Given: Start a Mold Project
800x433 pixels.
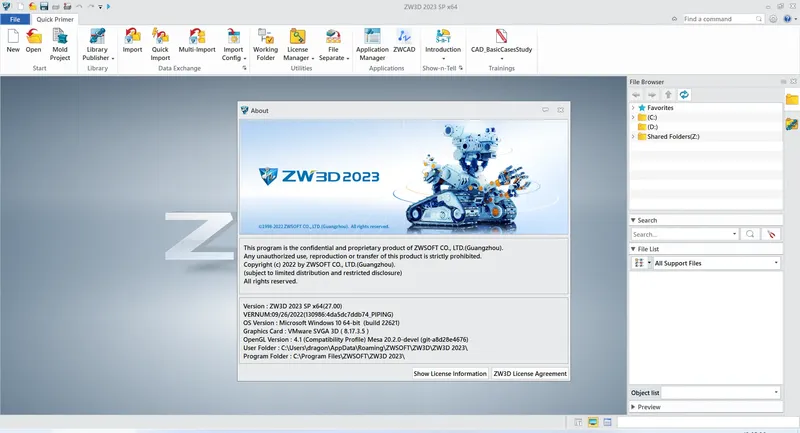Looking at the screenshot, I should tap(60, 44).
